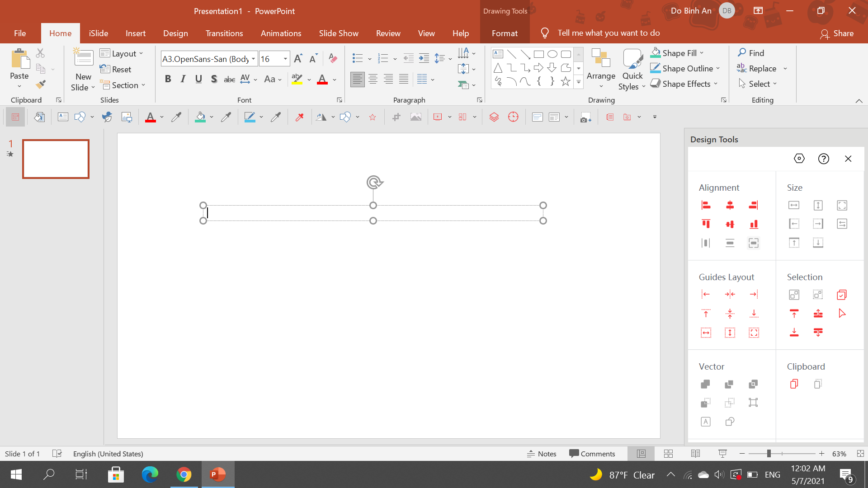Increase font size with A up icon
Viewport: 868px width, 488px height.
298,58
